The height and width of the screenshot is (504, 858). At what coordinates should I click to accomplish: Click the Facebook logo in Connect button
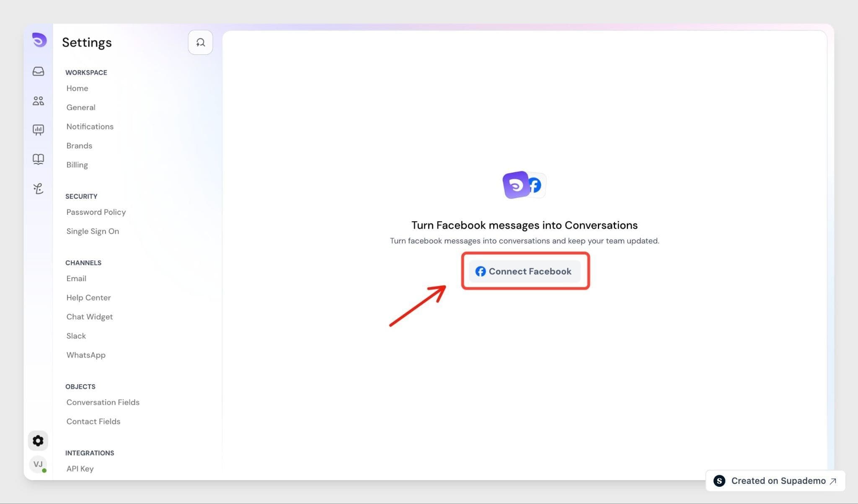tap(481, 271)
